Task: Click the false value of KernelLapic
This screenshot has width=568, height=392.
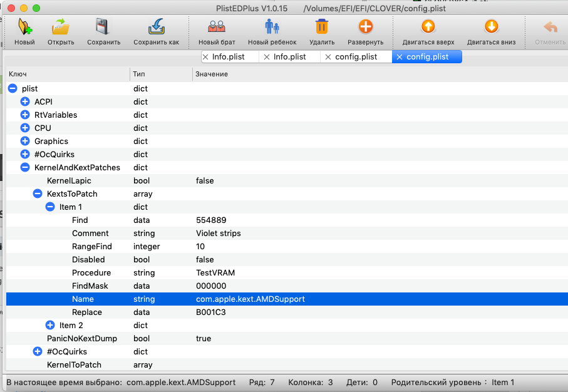Action: [205, 181]
